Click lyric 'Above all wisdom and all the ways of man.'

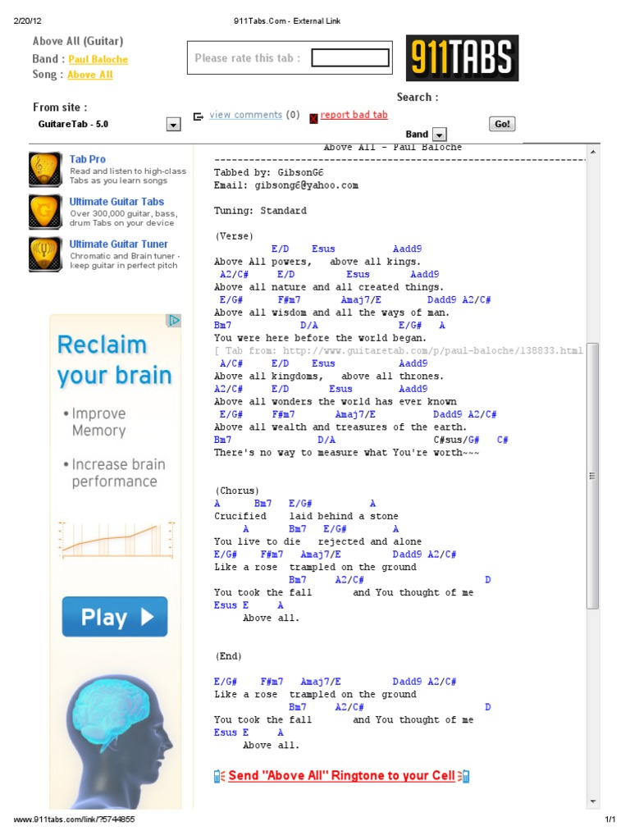(331, 313)
